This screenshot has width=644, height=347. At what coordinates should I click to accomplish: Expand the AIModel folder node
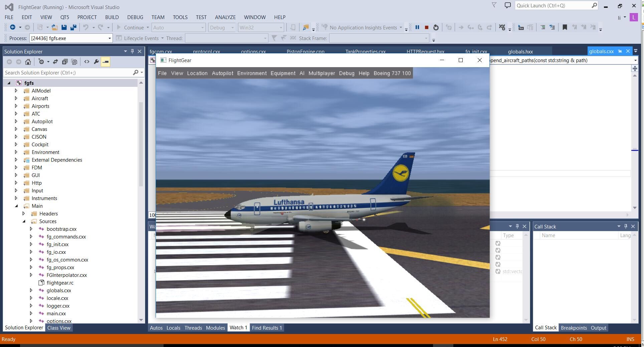pyautogui.click(x=16, y=91)
